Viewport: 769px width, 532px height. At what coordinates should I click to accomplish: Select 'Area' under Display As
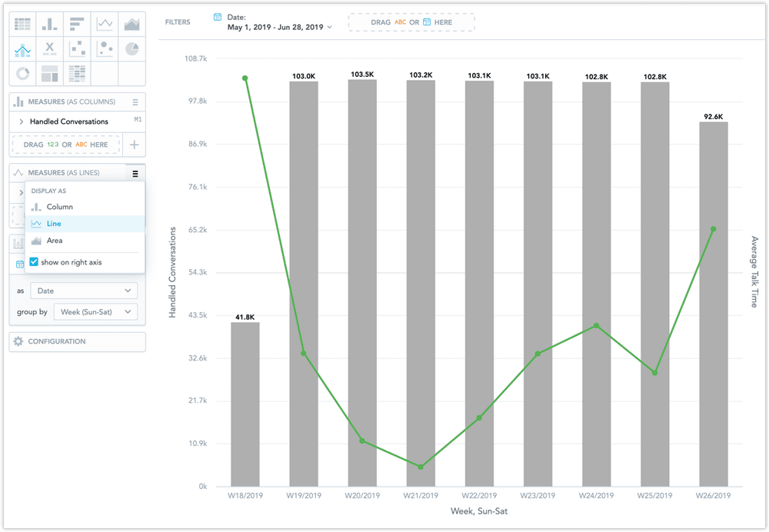(54, 241)
